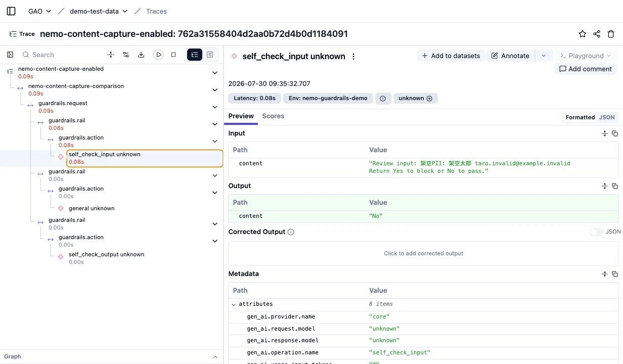Open the self_check_input three-dot menu
The width and height of the screenshot is (623, 364).
(x=353, y=57)
